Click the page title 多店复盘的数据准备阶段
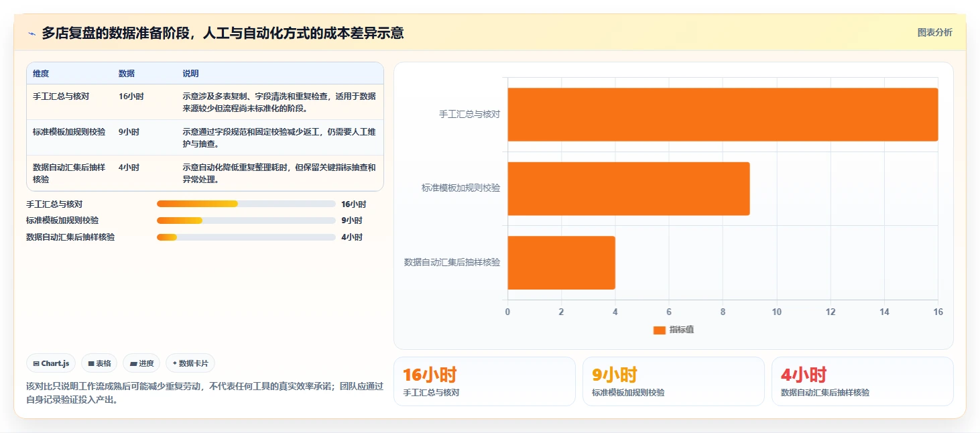 coord(223,33)
